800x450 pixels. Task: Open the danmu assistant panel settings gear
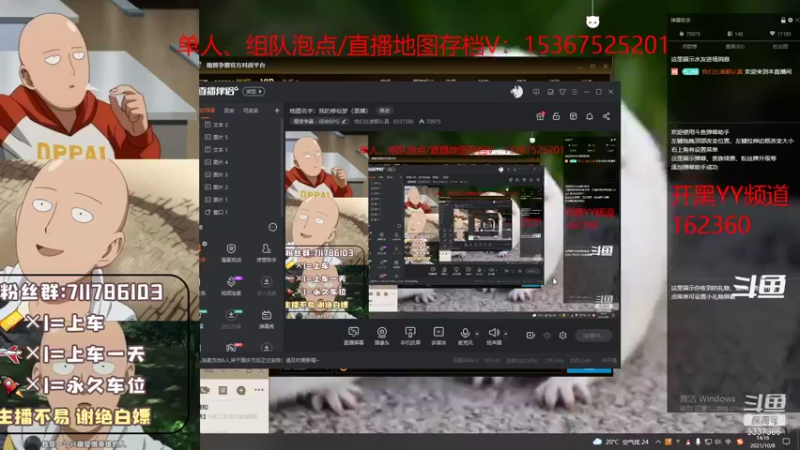(x=790, y=20)
